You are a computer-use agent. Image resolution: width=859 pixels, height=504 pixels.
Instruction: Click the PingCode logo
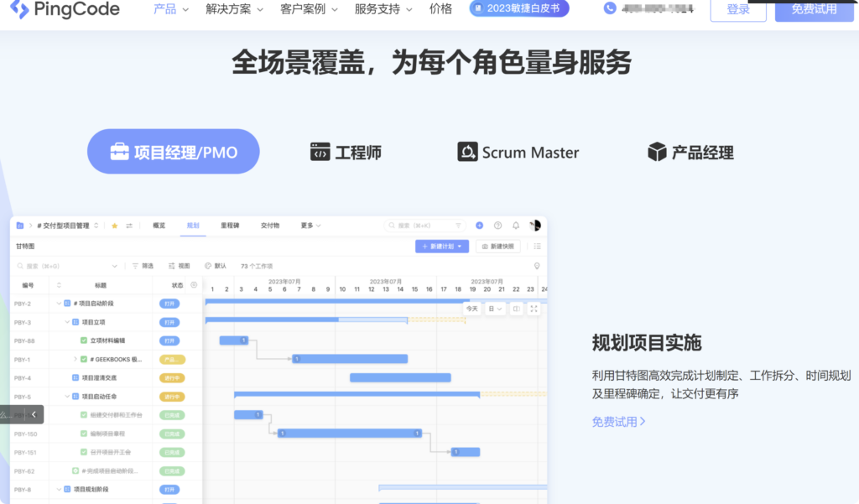[x=63, y=10]
